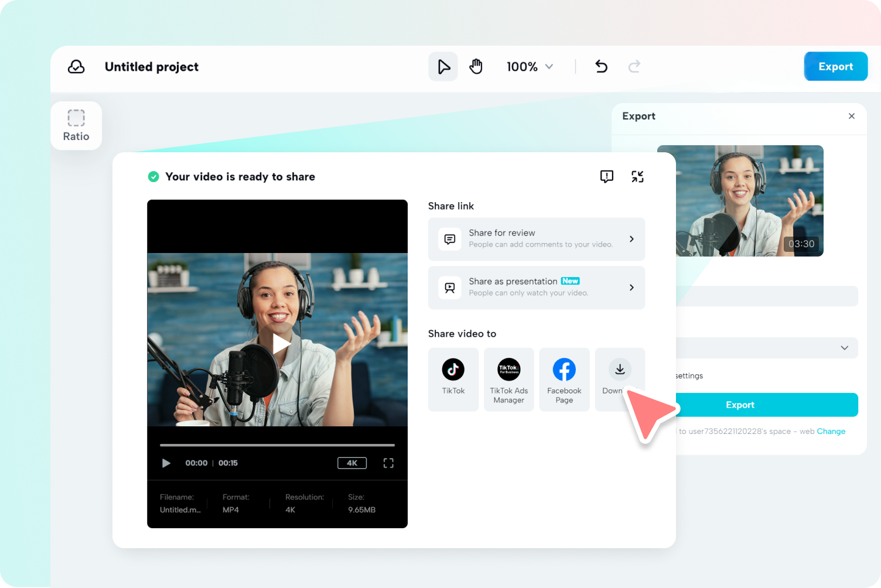The height and width of the screenshot is (588, 881).
Task: Click the cyan Export button in side panel
Action: coord(767,405)
